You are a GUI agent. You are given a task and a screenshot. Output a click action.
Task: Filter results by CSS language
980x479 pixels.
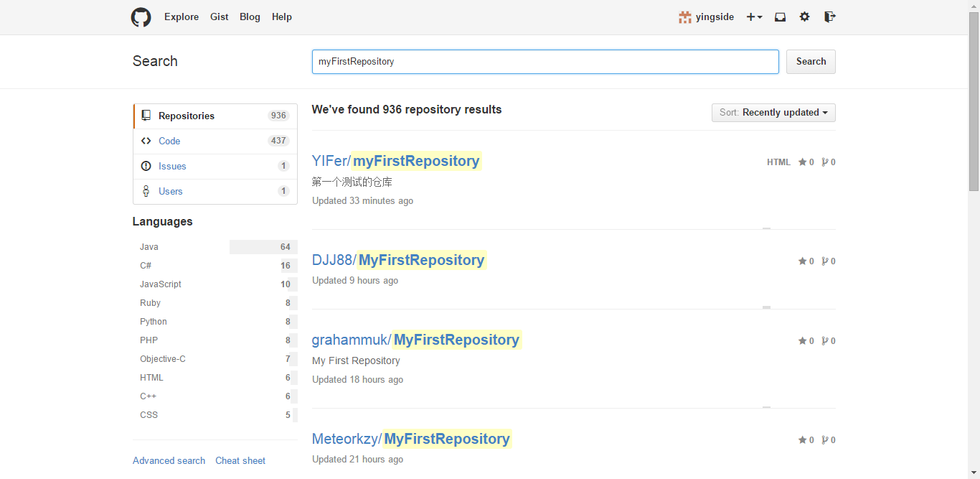point(215,415)
